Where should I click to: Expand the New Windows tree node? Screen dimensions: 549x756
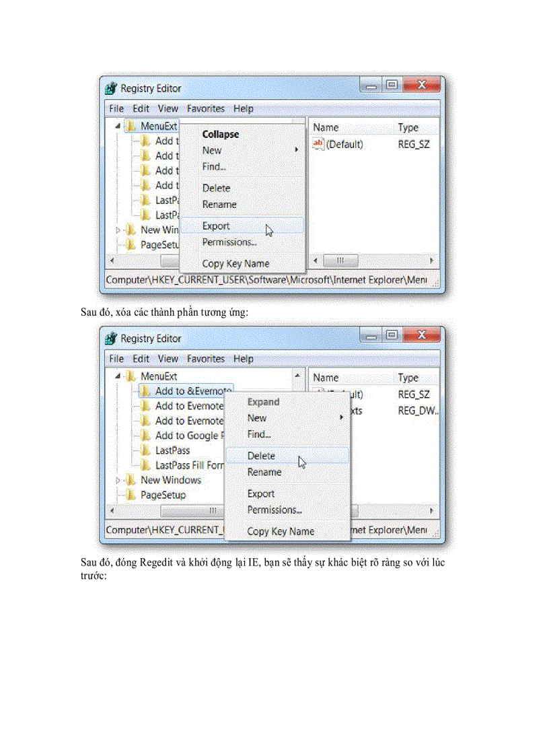[119, 480]
